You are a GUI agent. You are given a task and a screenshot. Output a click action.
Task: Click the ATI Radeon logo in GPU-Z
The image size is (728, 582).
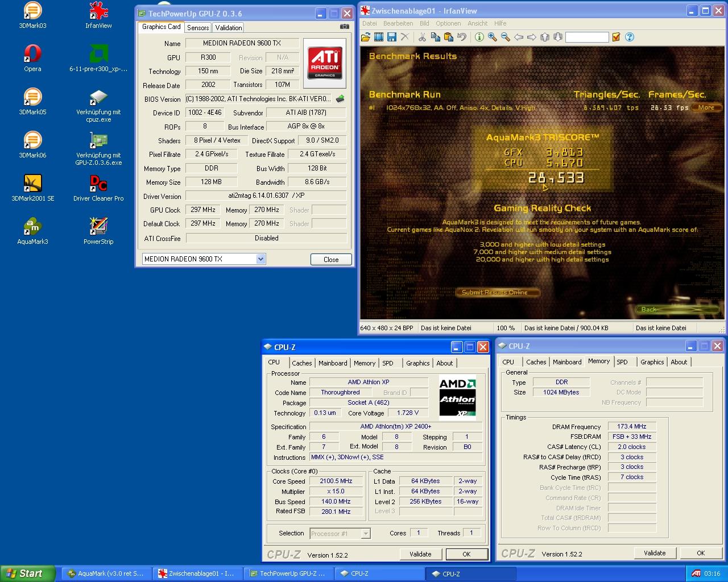tap(325, 64)
